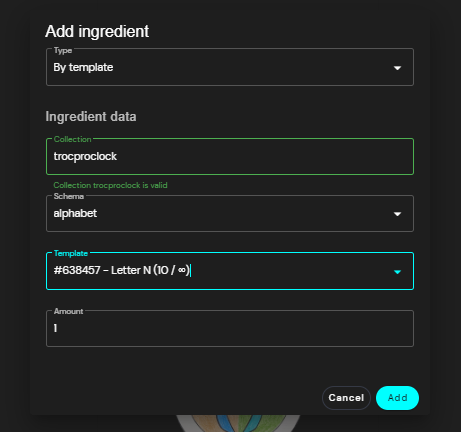Dismiss dialog with Cancel button
This screenshot has width=461, height=432.
tap(346, 398)
